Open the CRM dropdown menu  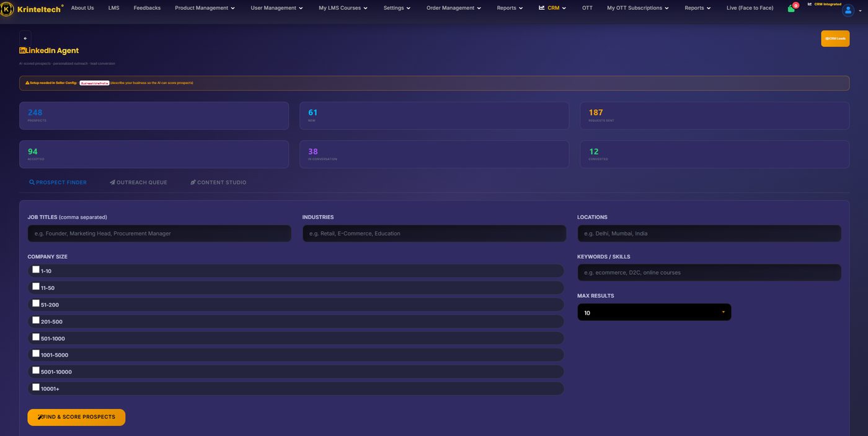point(552,8)
